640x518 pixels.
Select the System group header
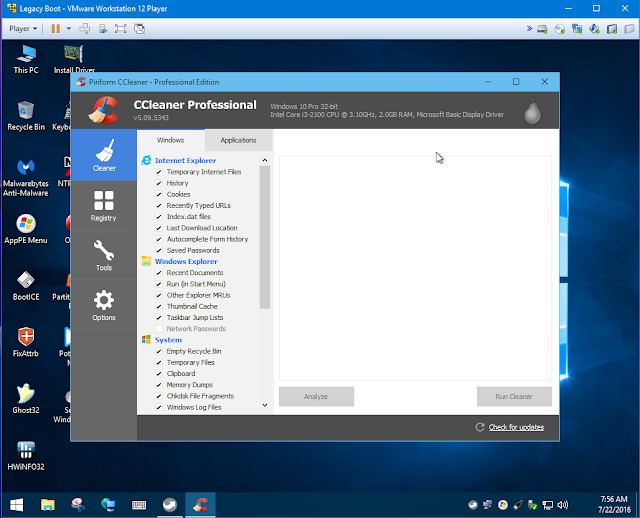168,340
